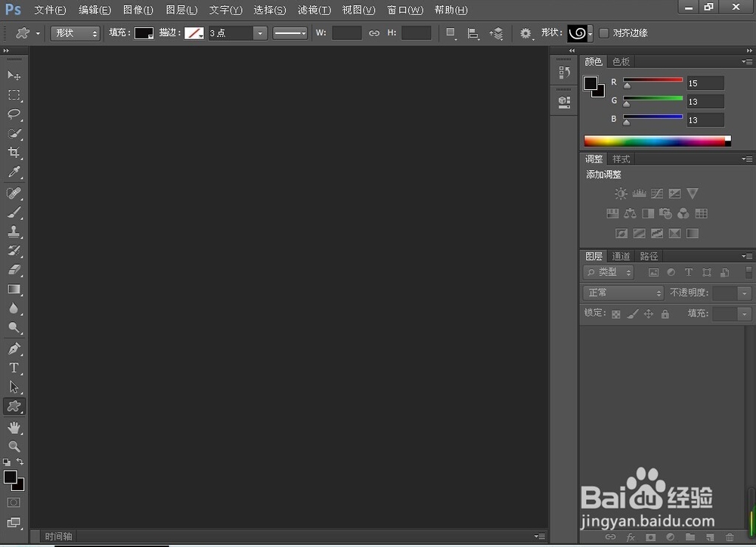Viewport: 756px width, 547px height.
Task: Select the Horizontal Type tool
Action: (14, 368)
